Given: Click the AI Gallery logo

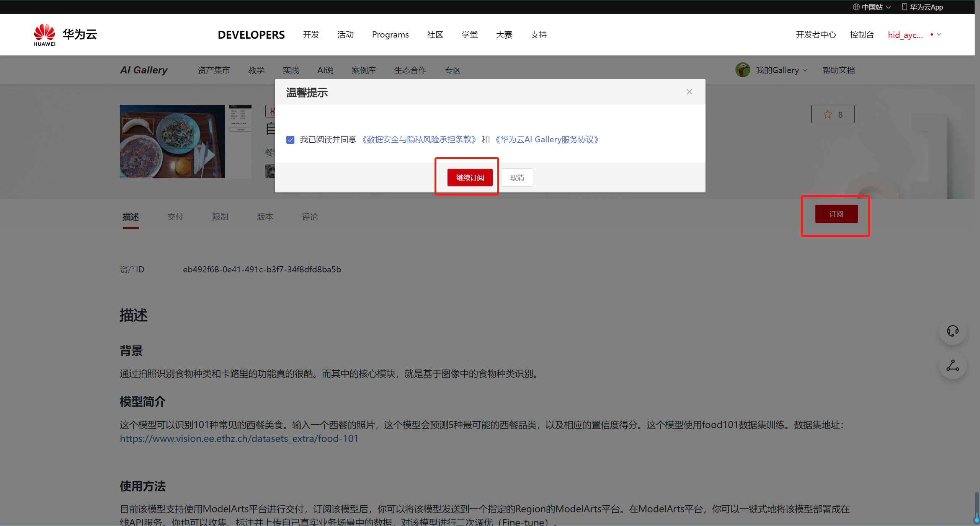Looking at the screenshot, I should (144, 70).
